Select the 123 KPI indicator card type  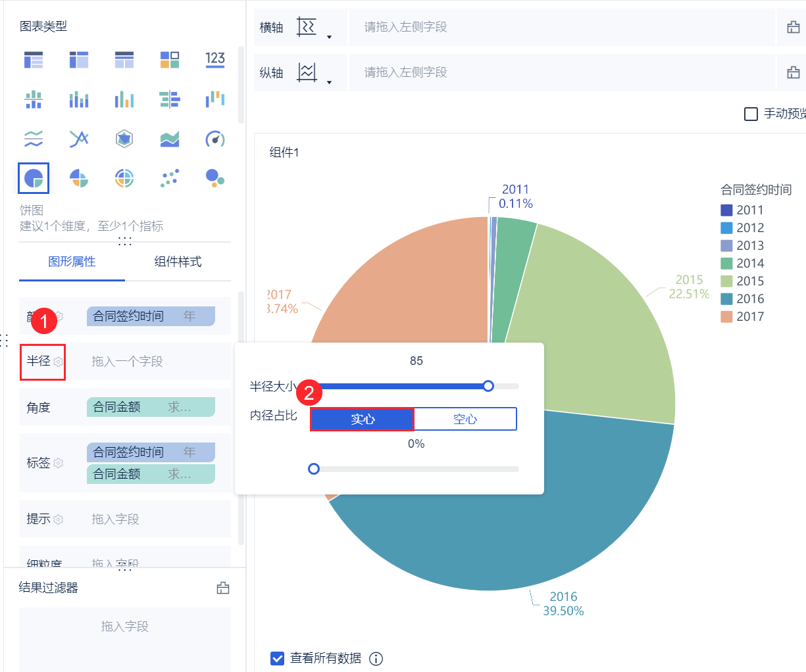click(215, 60)
